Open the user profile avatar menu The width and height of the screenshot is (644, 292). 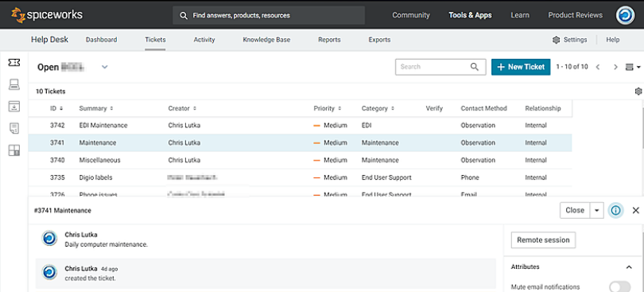625,15
